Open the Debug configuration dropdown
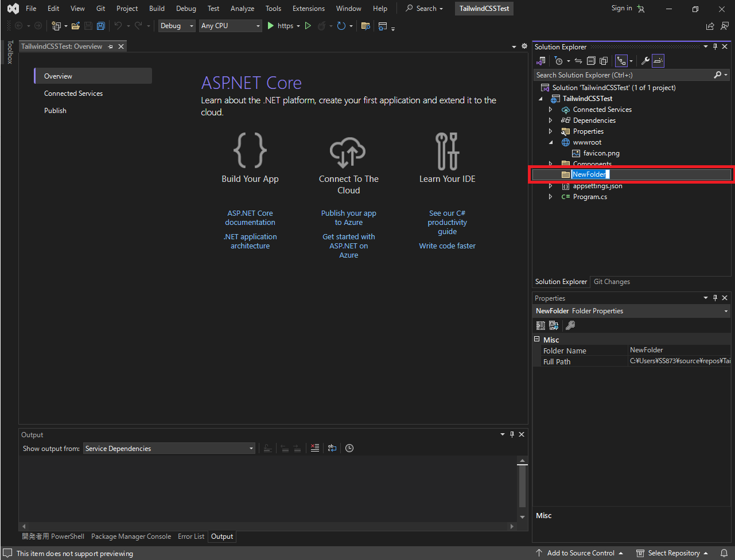735x560 pixels. tap(177, 26)
